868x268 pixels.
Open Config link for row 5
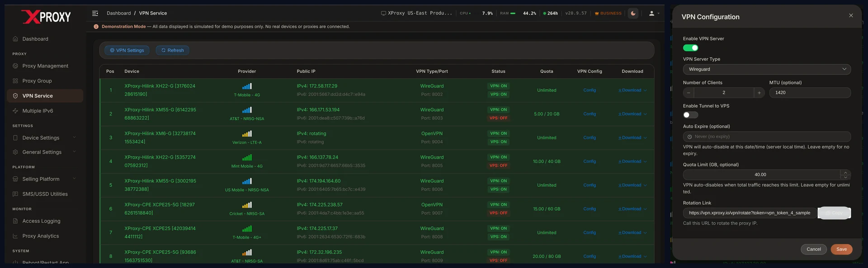(x=590, y=185)
